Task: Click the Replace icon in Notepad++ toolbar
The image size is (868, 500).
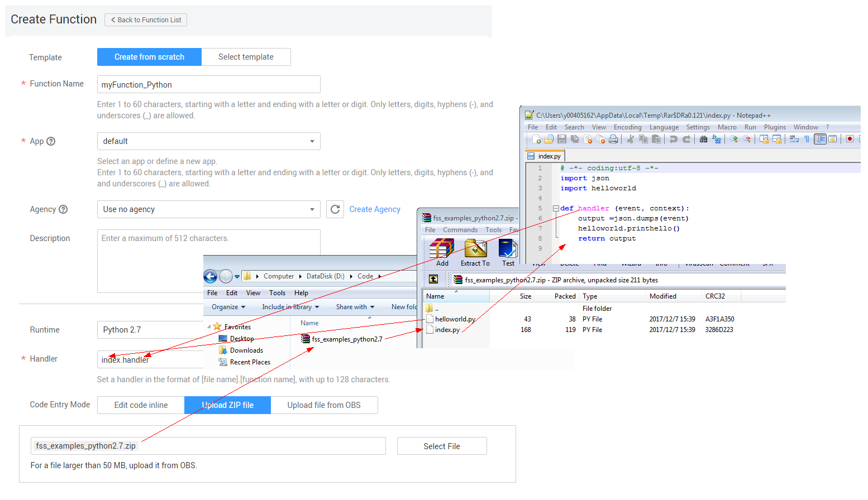Action: [717, 139]
